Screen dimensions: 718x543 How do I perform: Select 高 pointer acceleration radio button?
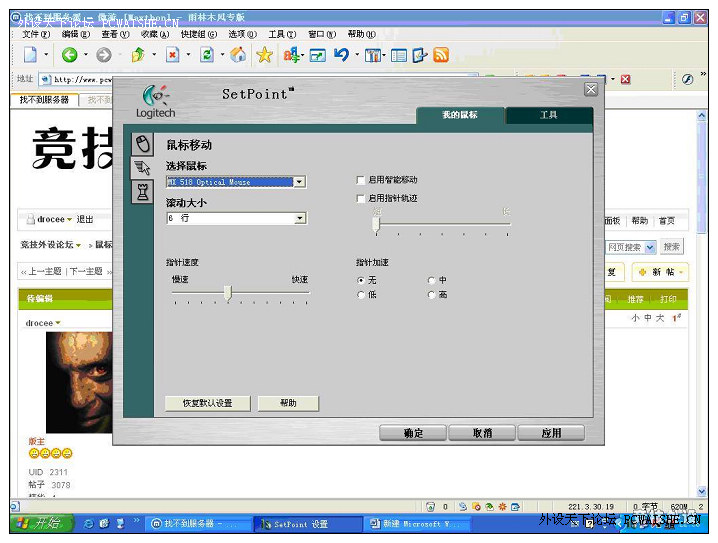[x=432, y=295]
